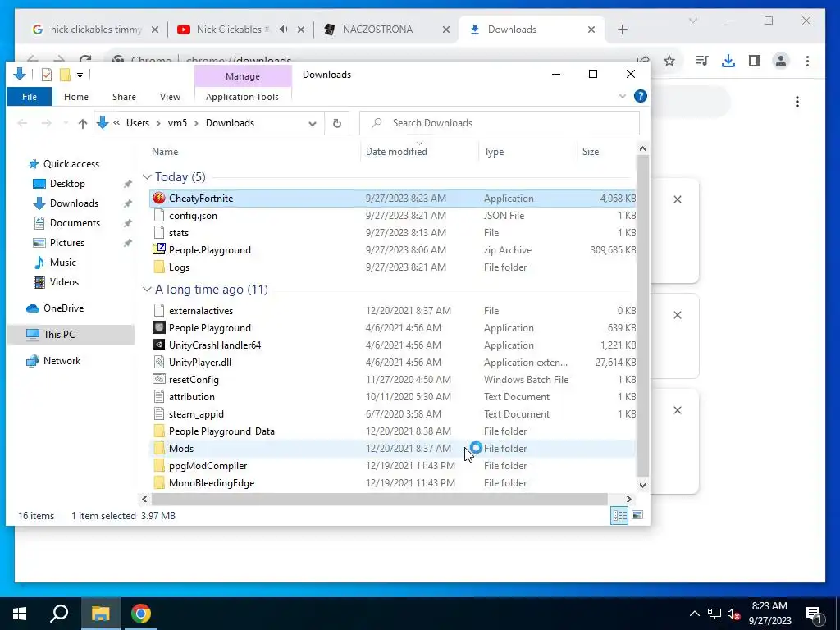This screenshot has width=840, height=630.
Task: Select the Logs folder icon
Action: (158, 267)
